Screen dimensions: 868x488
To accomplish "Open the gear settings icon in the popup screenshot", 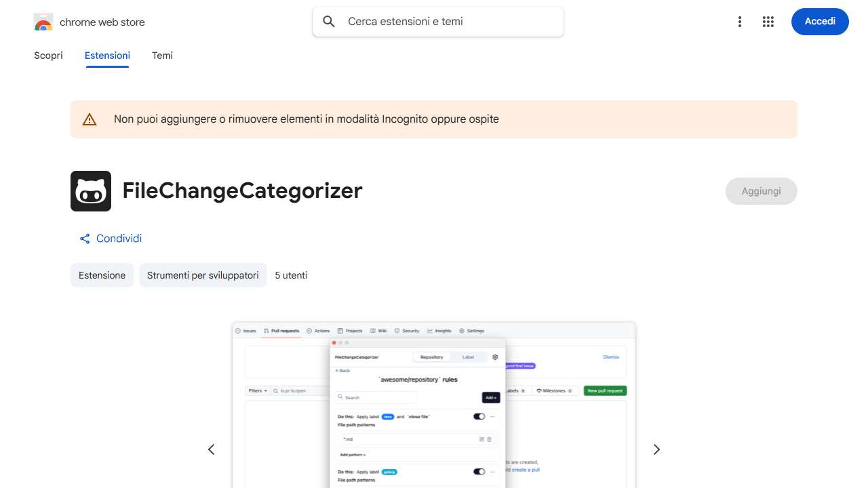I will point(496,357).
